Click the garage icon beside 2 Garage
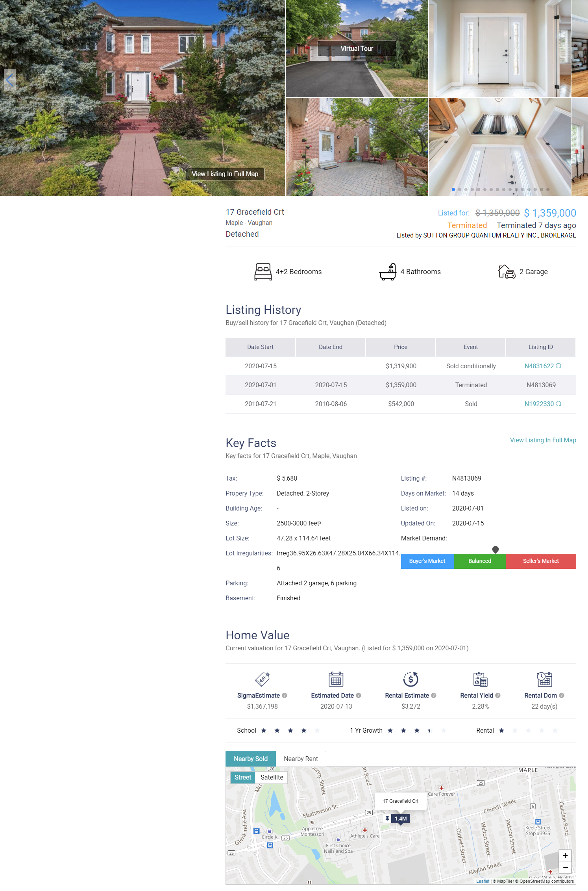Screen dimensions: 588x891 [507, 272]
